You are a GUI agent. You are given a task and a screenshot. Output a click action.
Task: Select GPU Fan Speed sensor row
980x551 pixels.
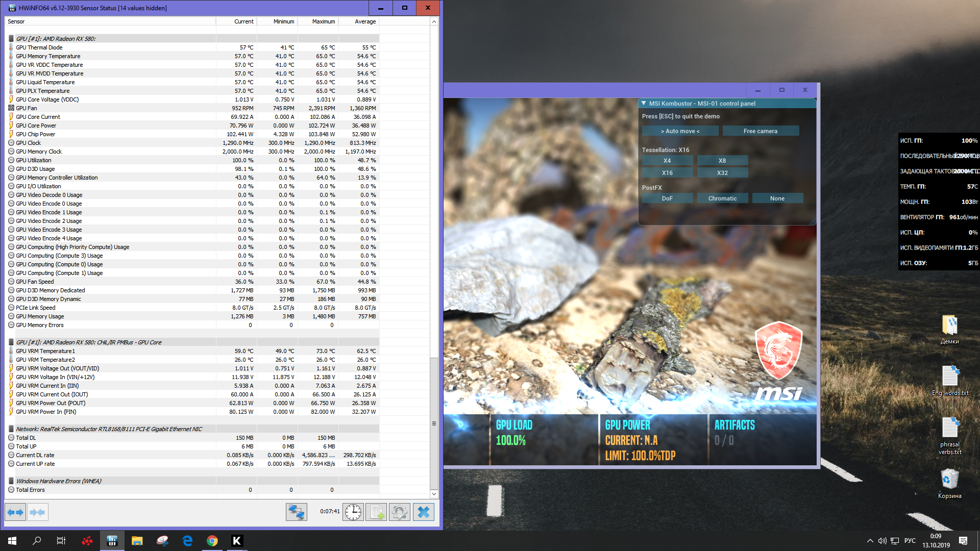[35, 282]
